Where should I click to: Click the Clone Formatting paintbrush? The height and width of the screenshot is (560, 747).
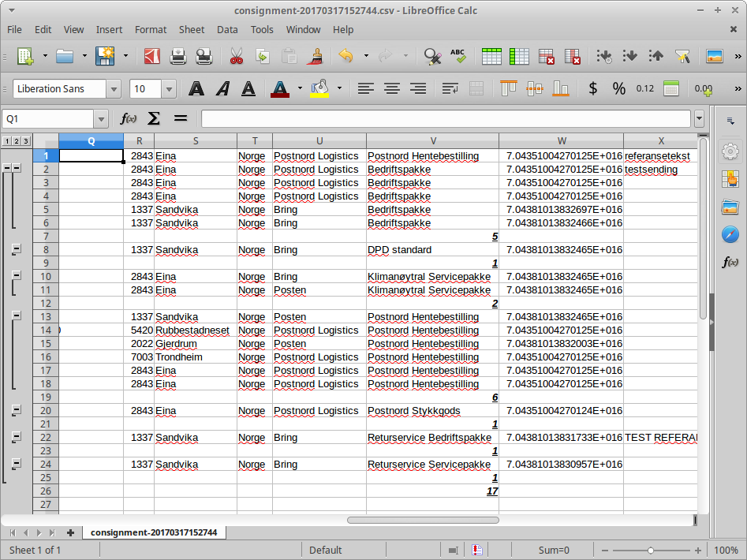point(315,56)
